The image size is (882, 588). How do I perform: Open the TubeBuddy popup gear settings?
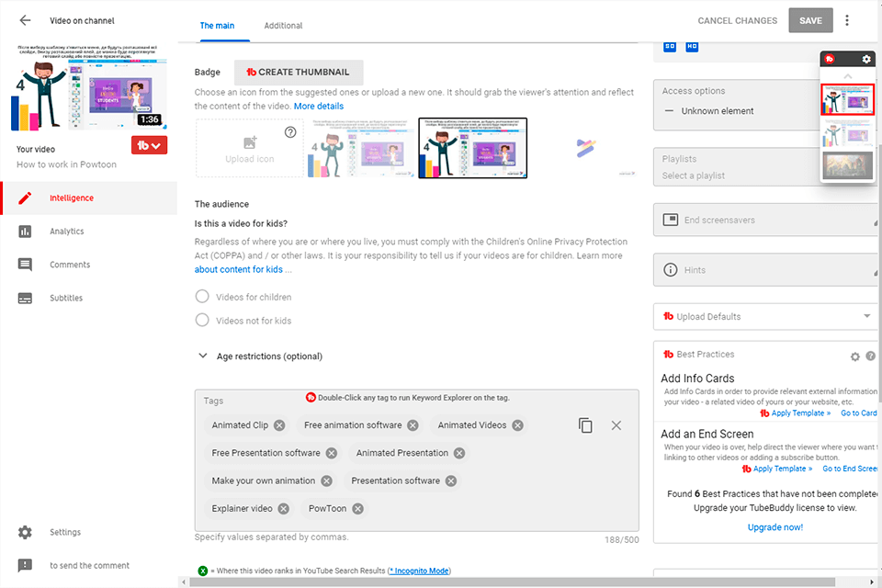click(865, 59)
